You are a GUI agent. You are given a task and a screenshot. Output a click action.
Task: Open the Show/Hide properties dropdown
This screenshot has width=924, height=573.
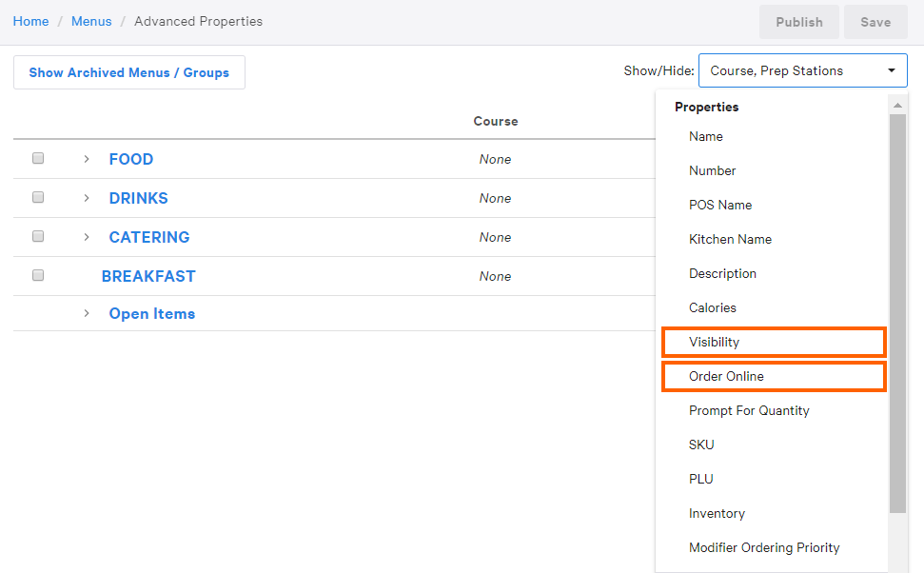pyautogui.click(x=802, y=70)
